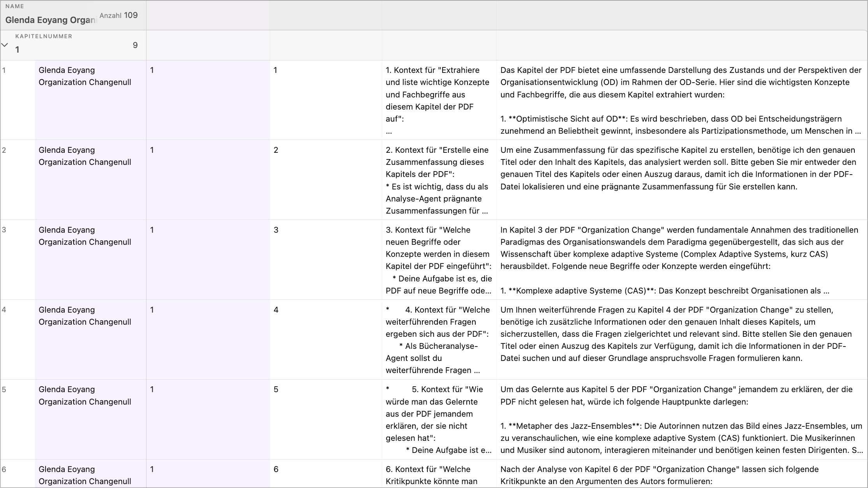Click answer cell starting 'In Kapitel 3 der PDF'
Viewport: 868px width, 488px height.
(682, 260)
